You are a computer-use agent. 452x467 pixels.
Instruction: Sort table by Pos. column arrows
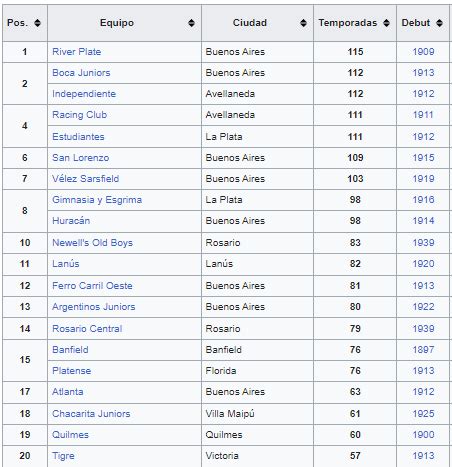click(38, 23)
